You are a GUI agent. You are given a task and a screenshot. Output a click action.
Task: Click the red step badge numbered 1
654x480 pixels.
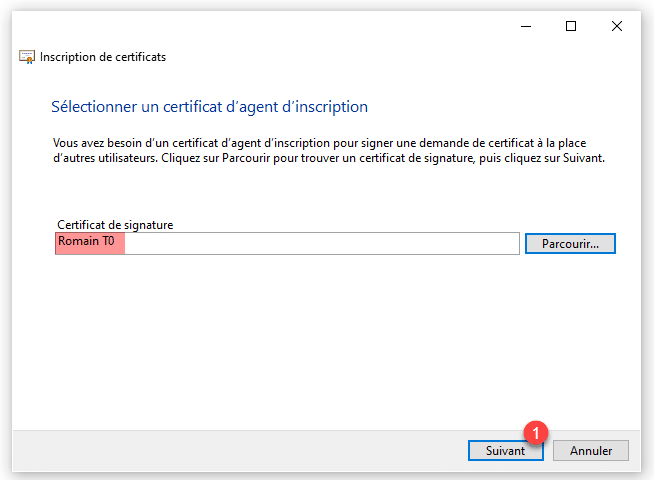tap(537, 433)
